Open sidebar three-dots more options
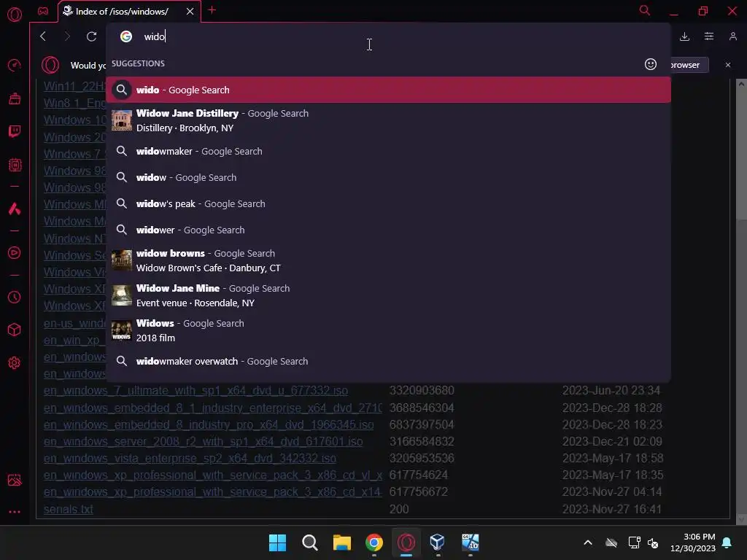The image size is (747, 560). 15,512
